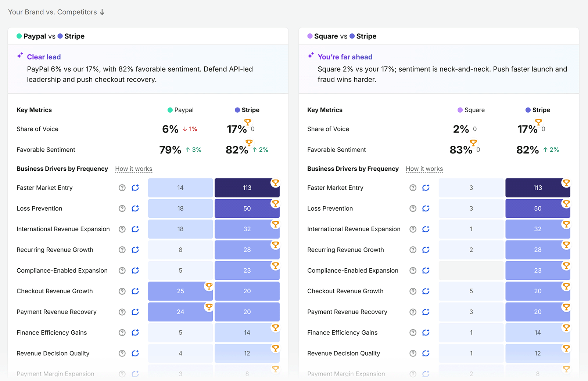Click refresh icon for Finance Efficiency Gains, Paypal card
Screen dimensions: 588x381
[135, 333]
